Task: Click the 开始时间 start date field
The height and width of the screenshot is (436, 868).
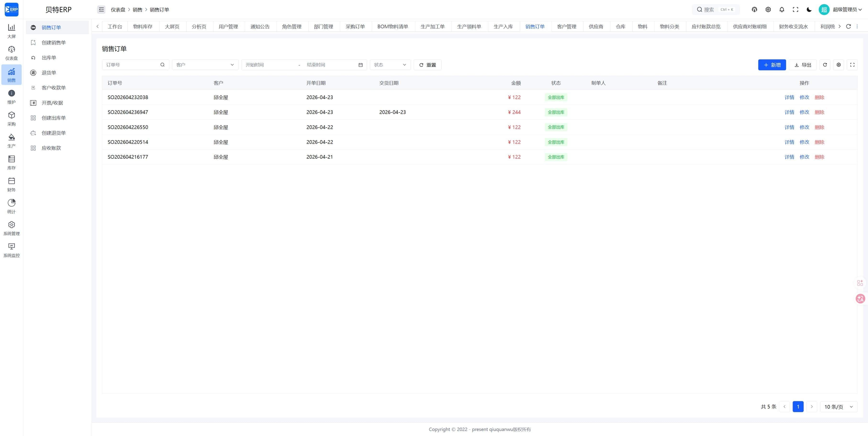Action: click(269, 65)
